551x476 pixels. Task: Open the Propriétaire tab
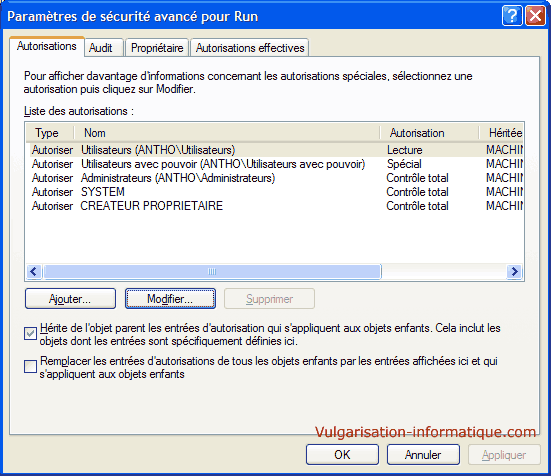[x=157, y=48]
